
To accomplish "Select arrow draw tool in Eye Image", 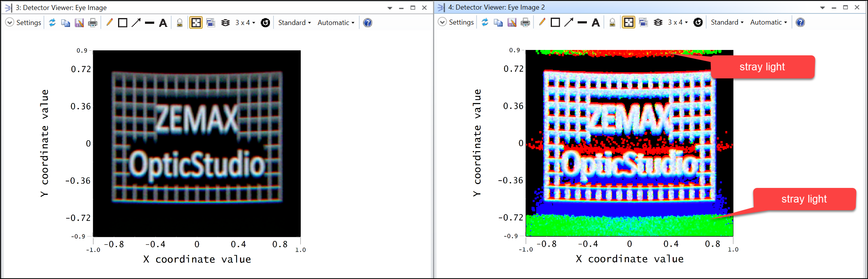I will pos(136,23).
